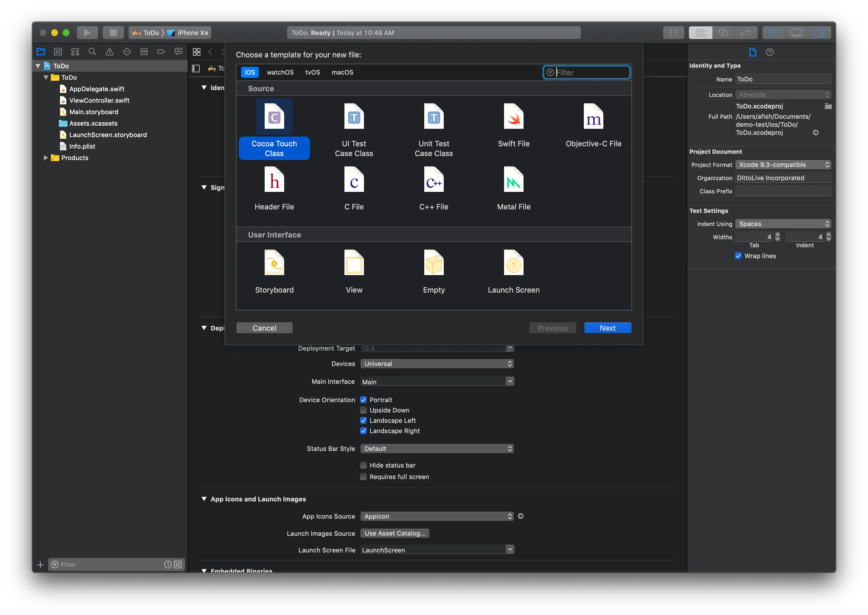Click the Use Asset Catalog button
868x615 pixels.
(x=394, y=533)
